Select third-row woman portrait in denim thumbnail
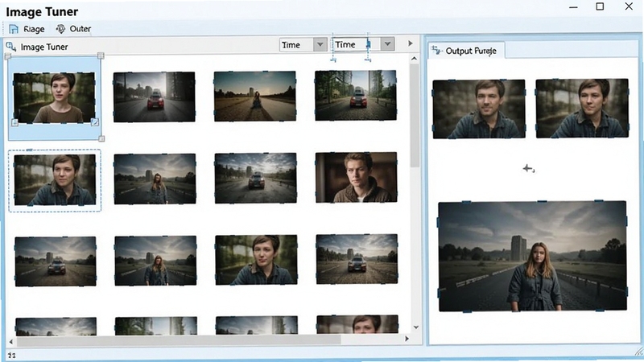Screen dimensions: 644x362 point(256,260)
